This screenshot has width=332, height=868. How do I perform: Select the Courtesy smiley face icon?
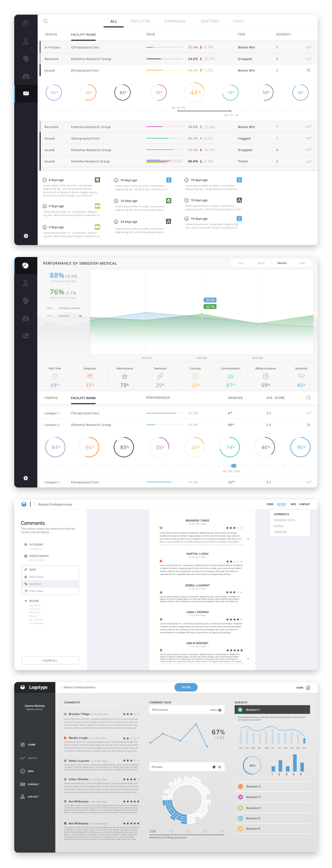coord(195,376)
